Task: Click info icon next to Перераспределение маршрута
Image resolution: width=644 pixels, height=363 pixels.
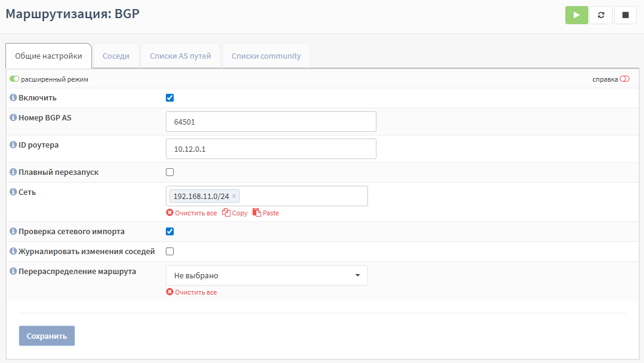Action: 13,271
